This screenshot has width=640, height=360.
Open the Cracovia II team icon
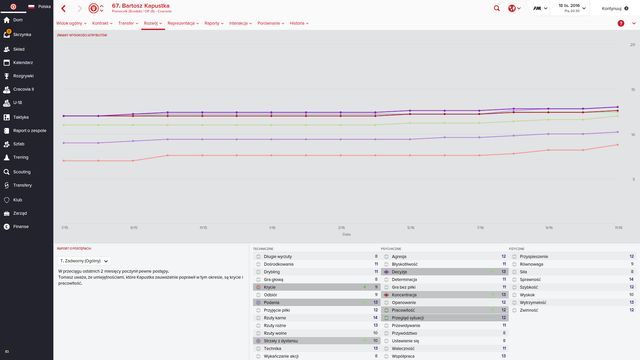(7, 89)
